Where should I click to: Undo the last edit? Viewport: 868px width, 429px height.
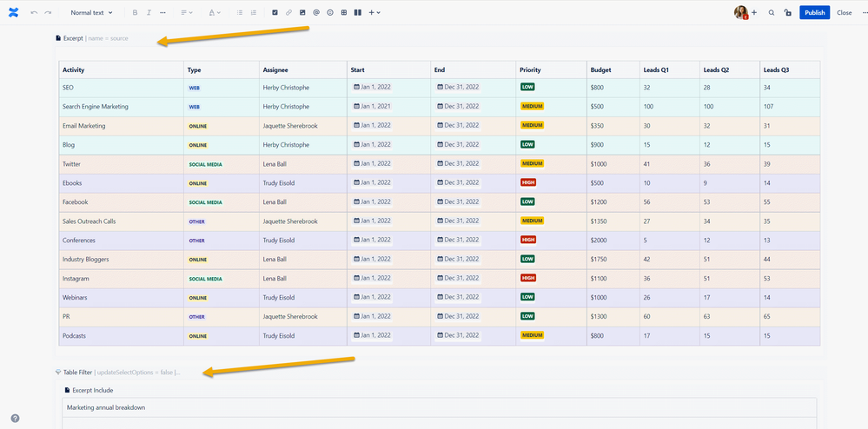pos(35,12)
